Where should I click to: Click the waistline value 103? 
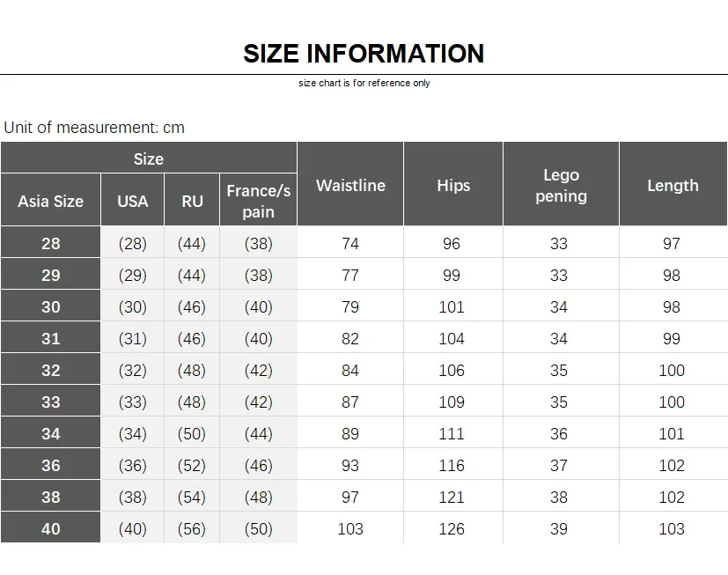(350, 528)
